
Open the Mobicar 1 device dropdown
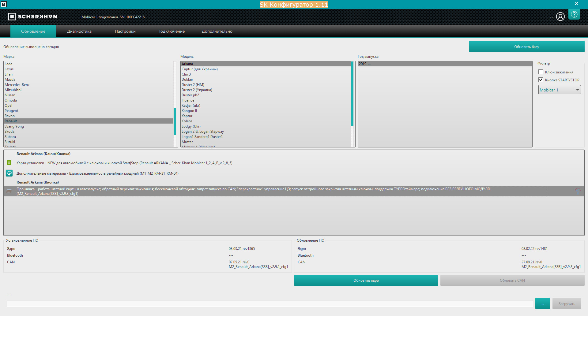click(559, 90)
